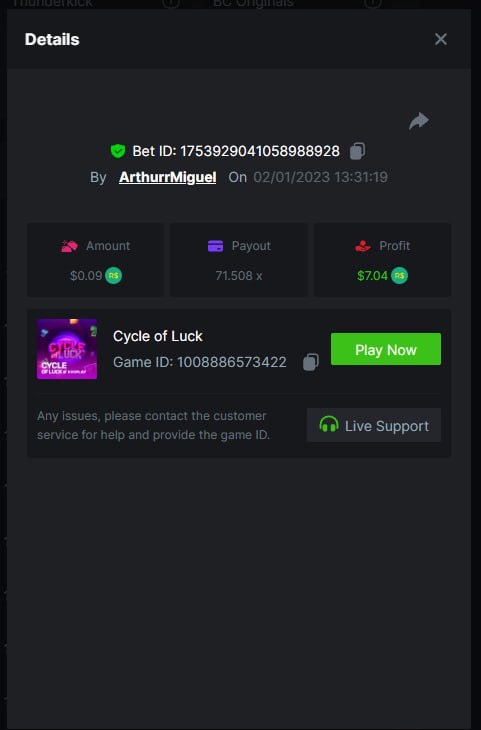Screen dimensions: 481x730
Task: Click the Amount cash icon
Action: pyautogui.click(x=69, y=246)
